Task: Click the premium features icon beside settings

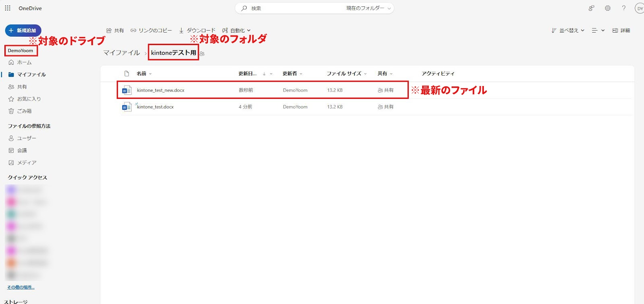Action: pyautogui.click(x=591, y=8)
